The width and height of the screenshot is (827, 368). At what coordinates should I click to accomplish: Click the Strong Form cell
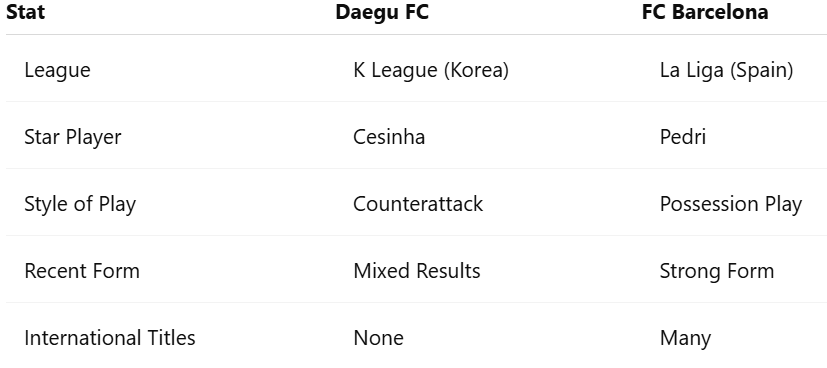coord(717,271)
